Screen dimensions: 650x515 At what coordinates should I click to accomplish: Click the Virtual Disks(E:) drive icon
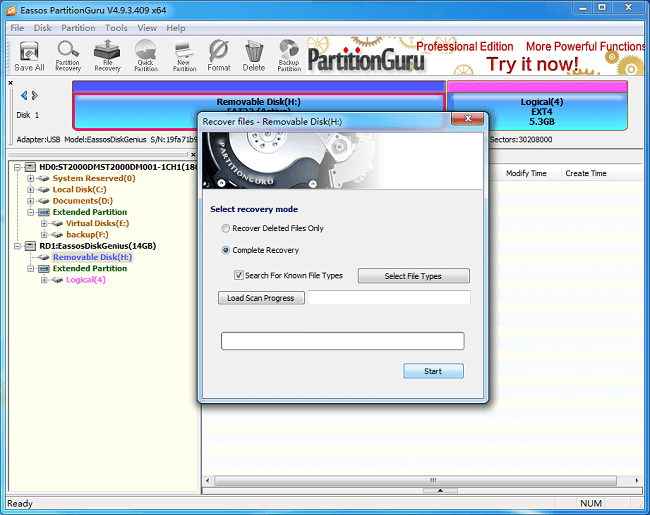click(57, 223)
